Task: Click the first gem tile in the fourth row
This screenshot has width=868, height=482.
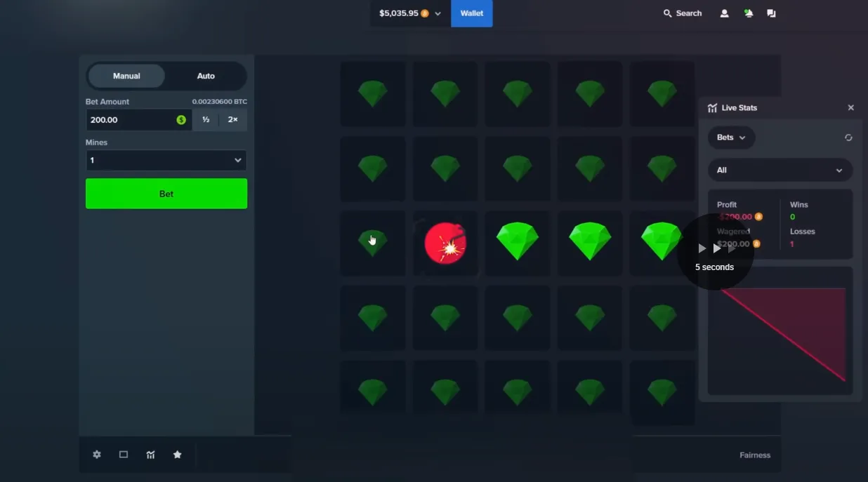Action: [373, 318]
